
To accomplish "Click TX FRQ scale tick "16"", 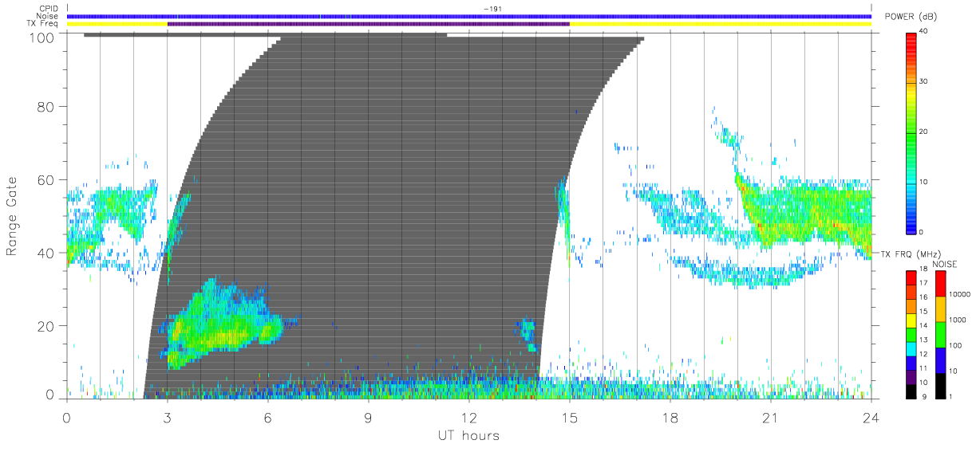I will (x=923, y=298).
